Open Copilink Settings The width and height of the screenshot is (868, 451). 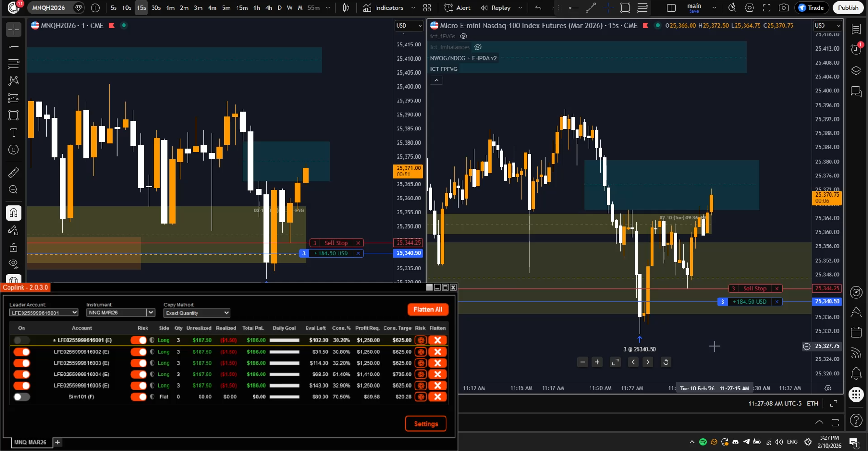point(425,423)
